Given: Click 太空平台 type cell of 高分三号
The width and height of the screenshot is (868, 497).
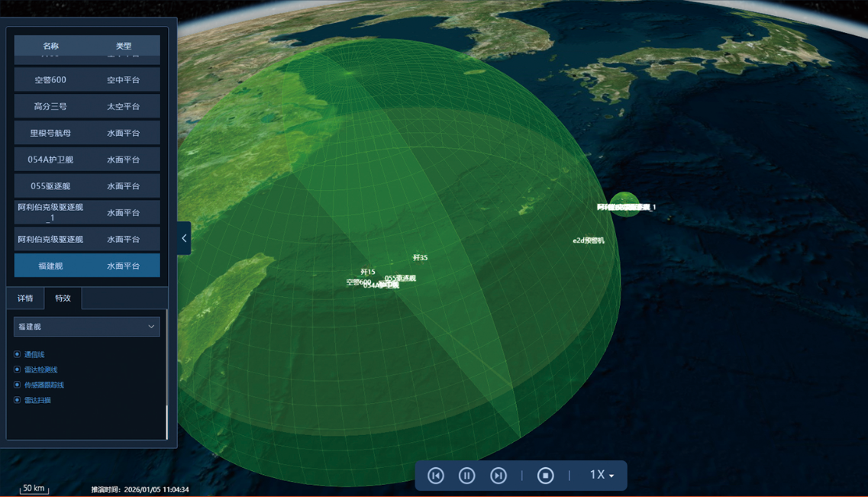Looking at the screenshot, I should (x=124, y=106).
